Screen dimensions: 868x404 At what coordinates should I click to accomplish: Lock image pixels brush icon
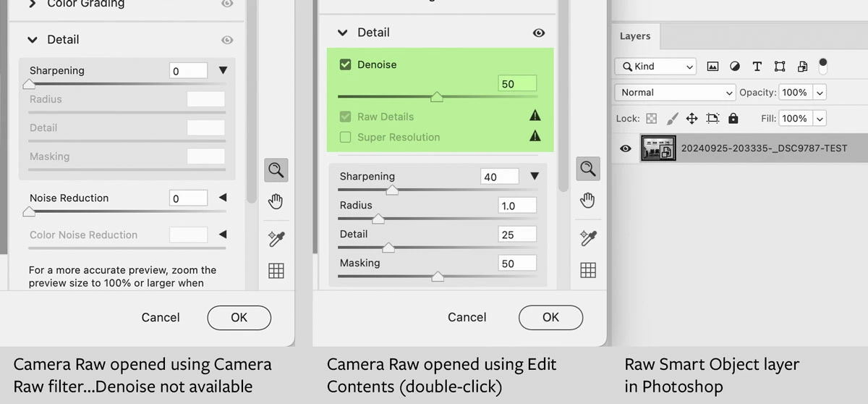click(x=672, y=119)
